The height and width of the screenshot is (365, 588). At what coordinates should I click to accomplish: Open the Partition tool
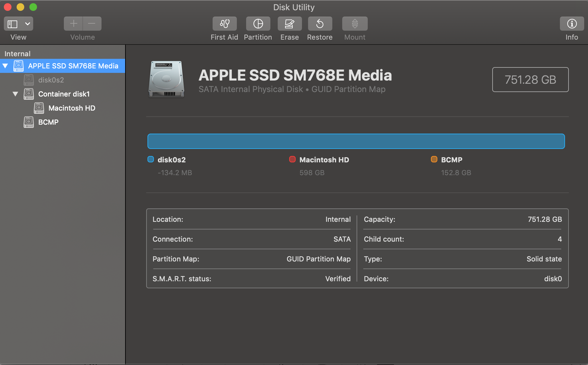(x=258, y=24)
